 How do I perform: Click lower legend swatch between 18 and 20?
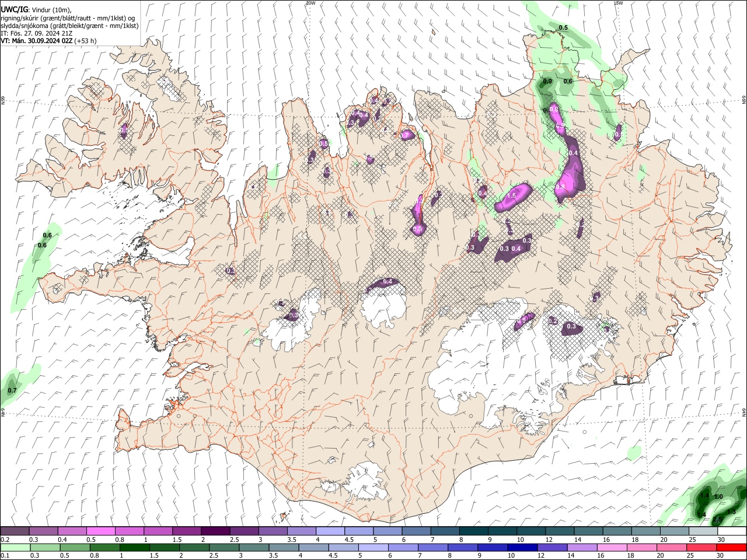coord(641,547)
